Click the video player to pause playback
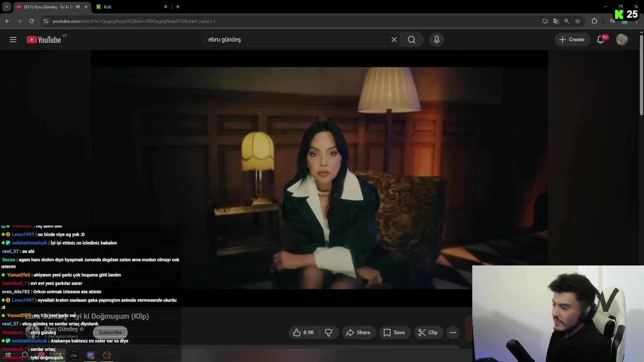 [x=319, y=178]
